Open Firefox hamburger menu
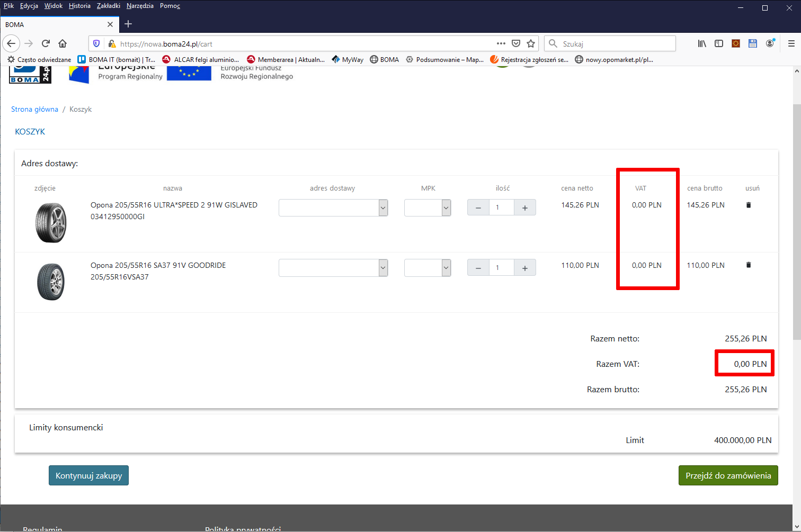This screenshot has width=801, height=532. coord(791,43)
